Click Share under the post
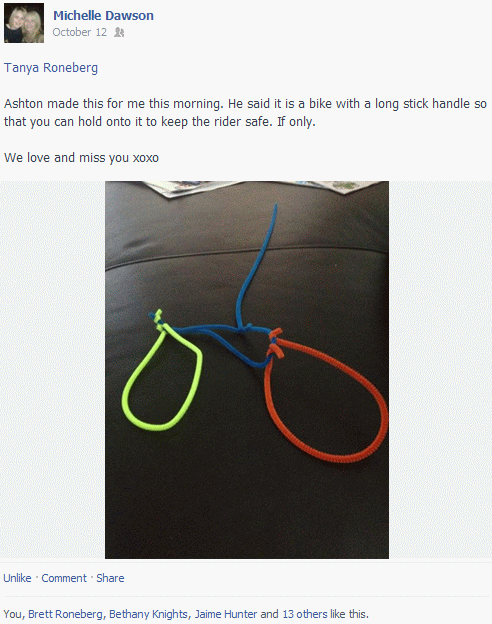The image size is (492, 624). (110, 578)
